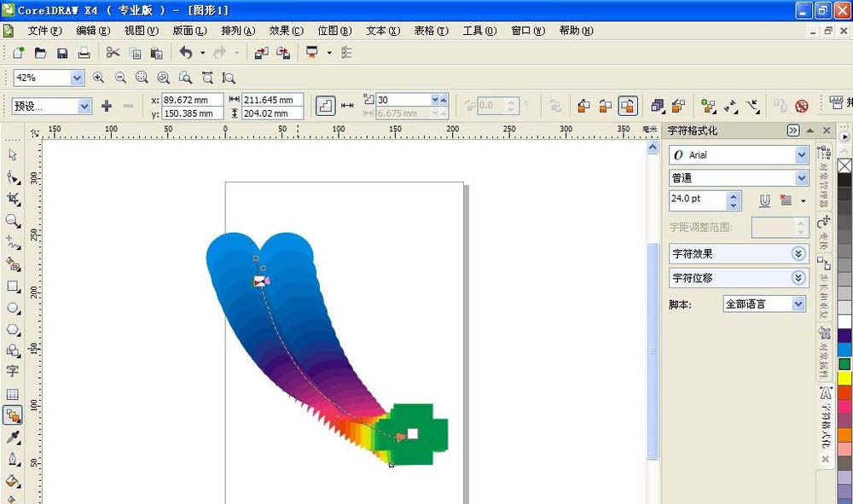
Task: Select the Pick tool in toolbox
Action: tap(13, 155)
